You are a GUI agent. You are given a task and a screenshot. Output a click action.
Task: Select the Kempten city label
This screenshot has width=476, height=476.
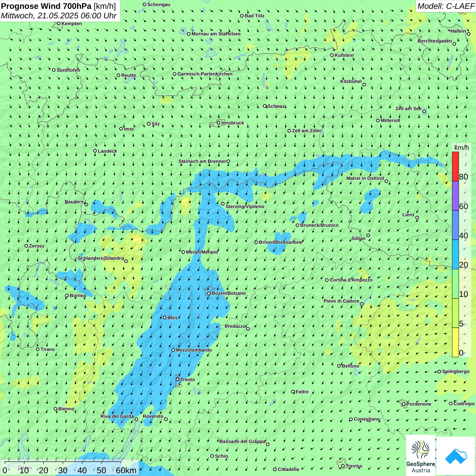tap(71, 23)
